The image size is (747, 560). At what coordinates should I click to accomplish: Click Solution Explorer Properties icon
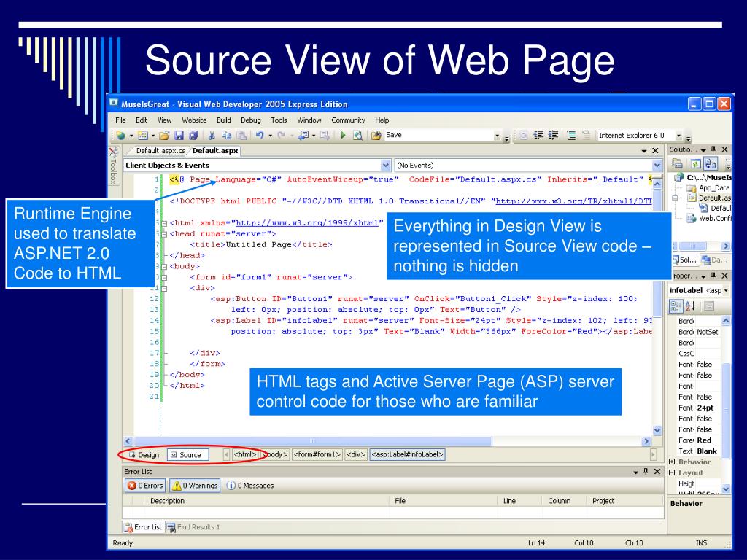[x=677, y=164]
